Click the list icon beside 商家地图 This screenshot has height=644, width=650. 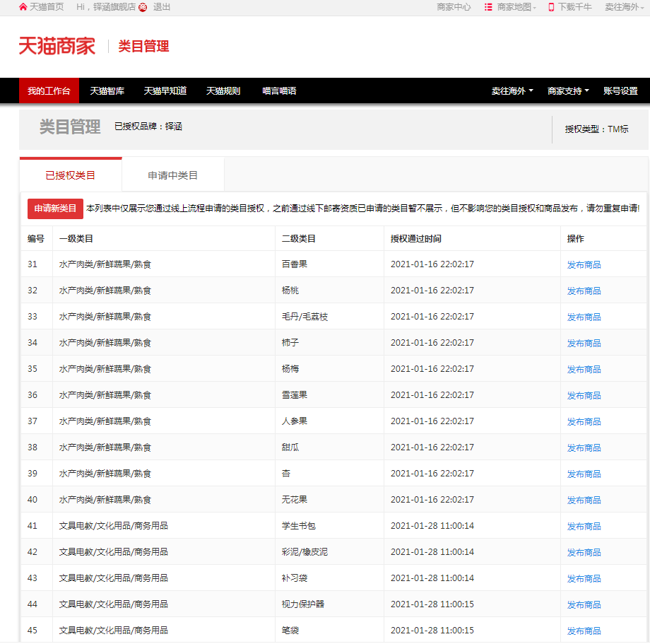[488, 7]
